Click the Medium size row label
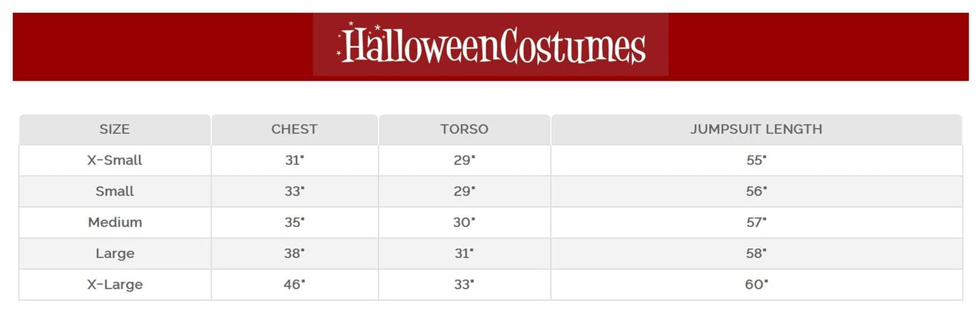Viewport: 980px width, 319px height. (x=115, y=223)
